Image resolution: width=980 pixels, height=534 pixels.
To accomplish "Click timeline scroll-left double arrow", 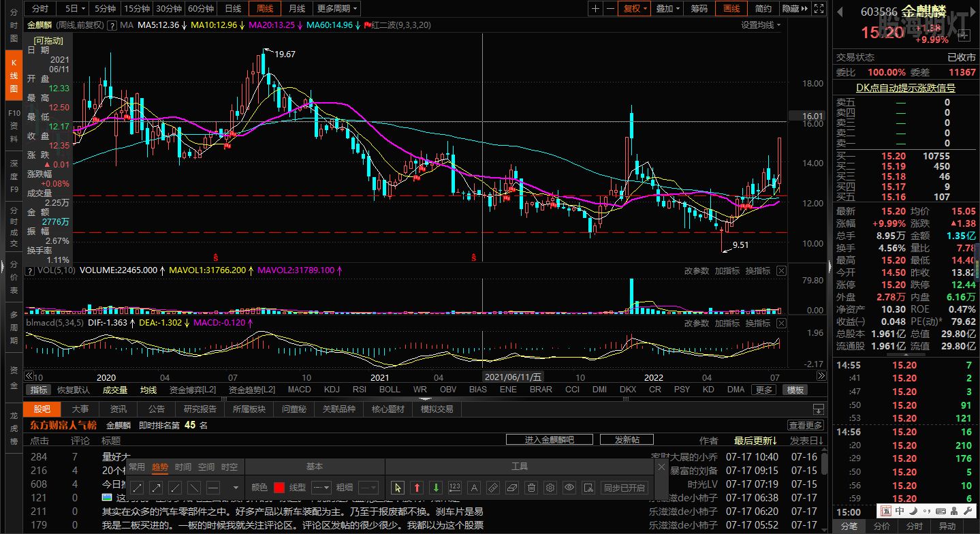I will pyautogui.click(x=29, y=376).
